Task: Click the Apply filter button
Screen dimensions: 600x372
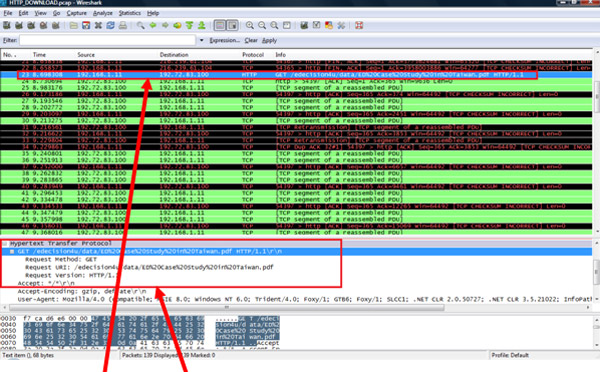Action: click(x=269, y=40)
